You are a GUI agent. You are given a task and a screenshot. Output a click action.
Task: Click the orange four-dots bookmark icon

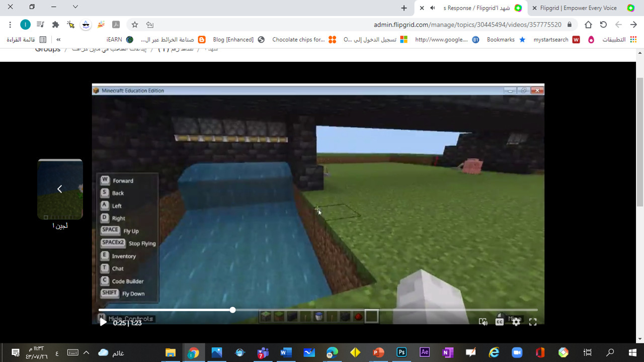(332, 39)
